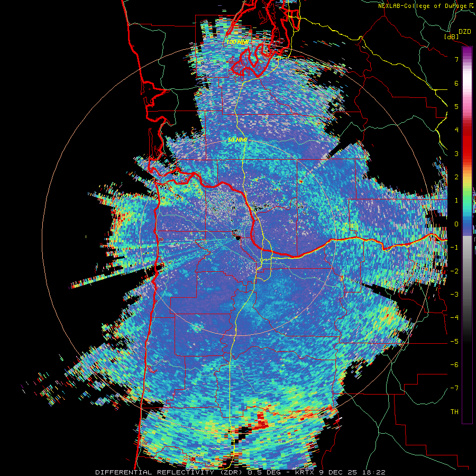Click the 6 dB scale label
Screen dimensions: 476x476
(x=456, y=83)
